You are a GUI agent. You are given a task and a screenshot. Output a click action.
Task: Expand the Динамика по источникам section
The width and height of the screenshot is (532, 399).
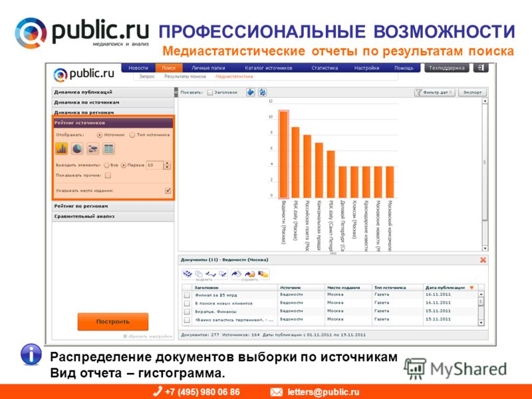pos(113,102)
